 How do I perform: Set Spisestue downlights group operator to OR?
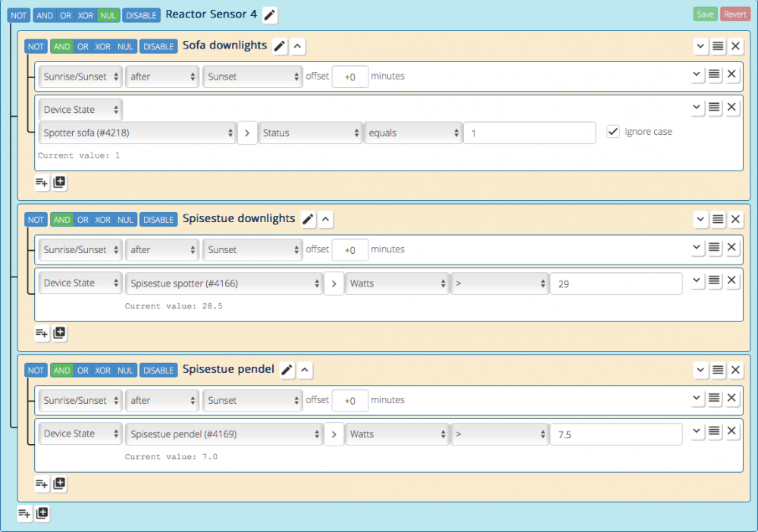(x=83, y=220)
